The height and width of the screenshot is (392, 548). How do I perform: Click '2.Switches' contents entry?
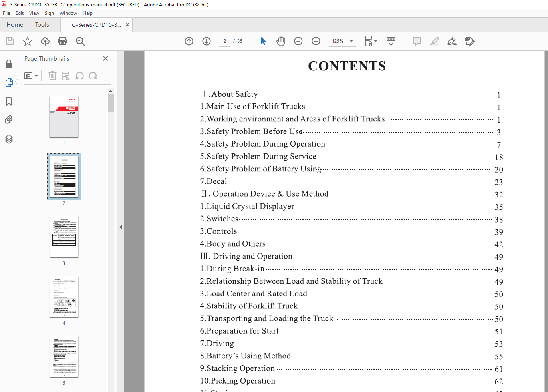point(219,219)
